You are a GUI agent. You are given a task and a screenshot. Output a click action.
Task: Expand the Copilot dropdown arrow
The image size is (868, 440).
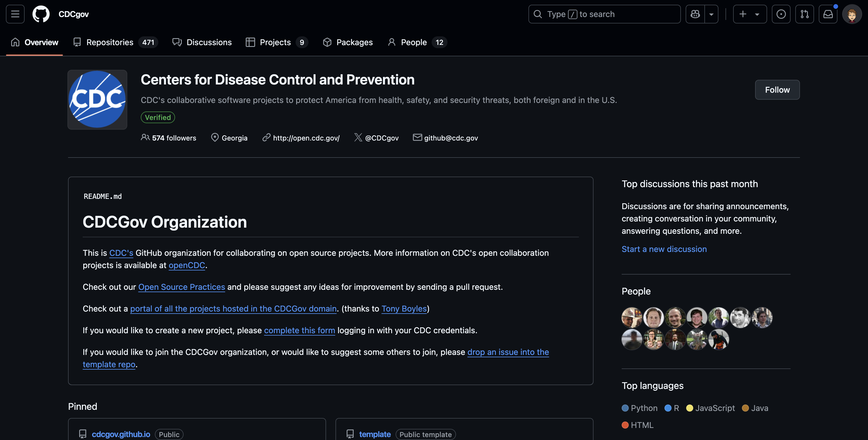(x=711, y=14)
